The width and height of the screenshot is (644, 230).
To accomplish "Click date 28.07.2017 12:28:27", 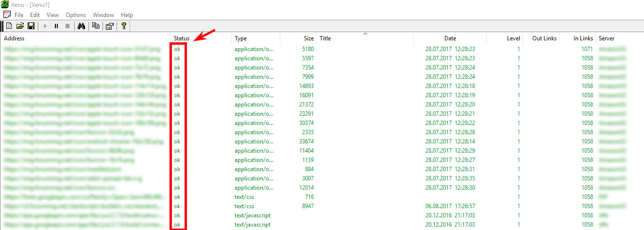I will coord(450,160).
